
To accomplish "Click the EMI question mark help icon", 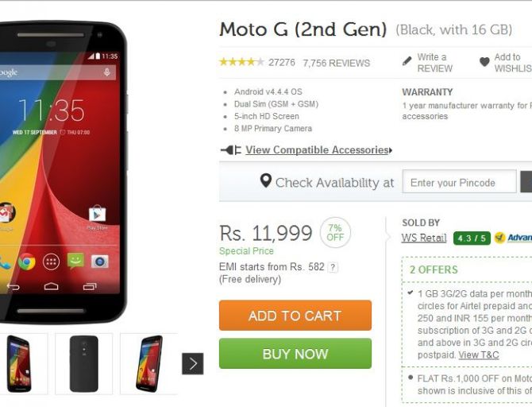I will click(x=333, y=267).
